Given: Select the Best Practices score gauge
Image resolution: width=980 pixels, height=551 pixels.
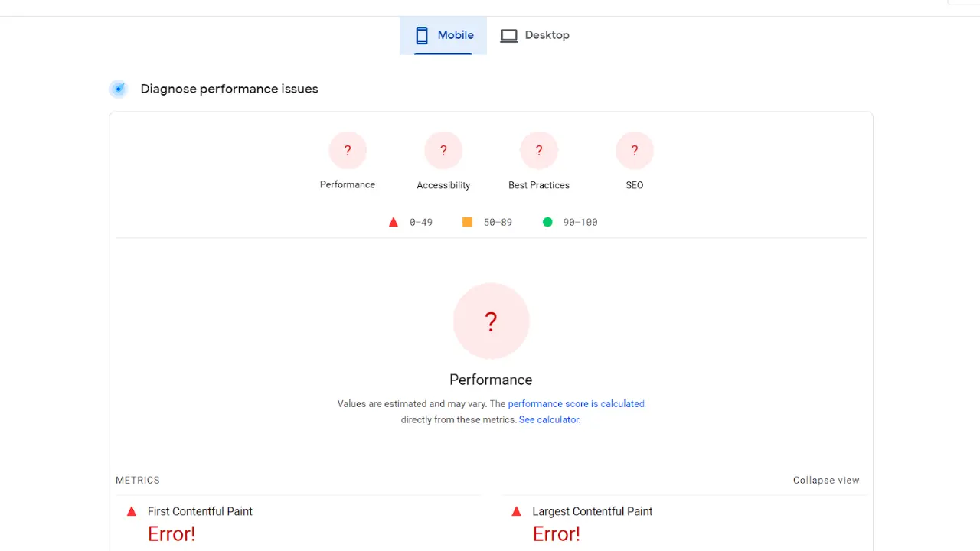Looking at the screenshot, I should click(539, 151).
